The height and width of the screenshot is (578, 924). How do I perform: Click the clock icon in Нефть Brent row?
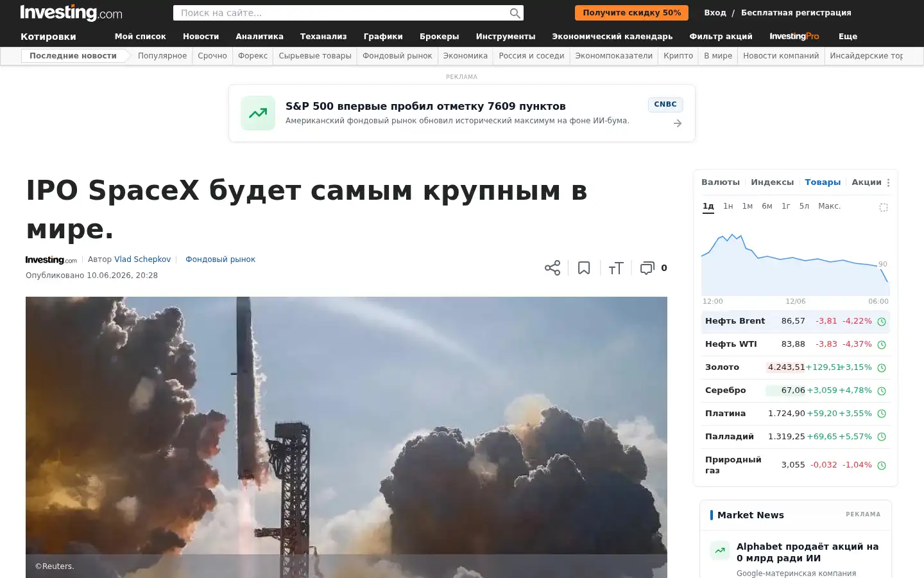tap(882, 322)
